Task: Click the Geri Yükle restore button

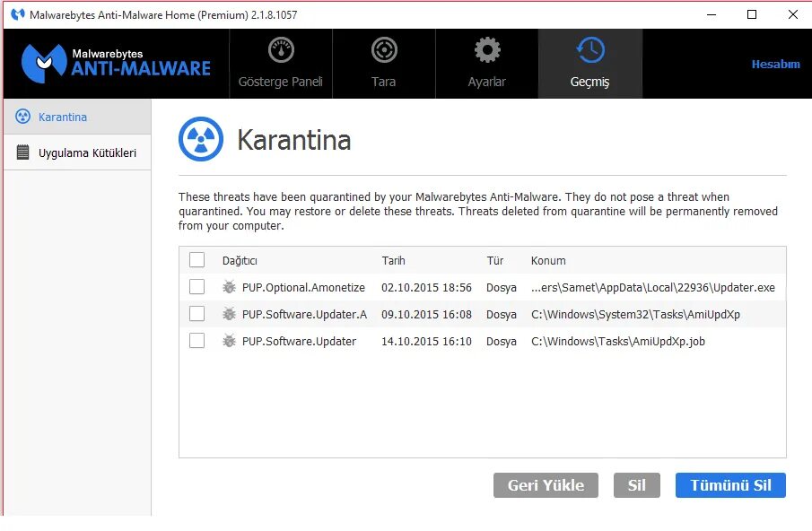Action: (546, 485)
